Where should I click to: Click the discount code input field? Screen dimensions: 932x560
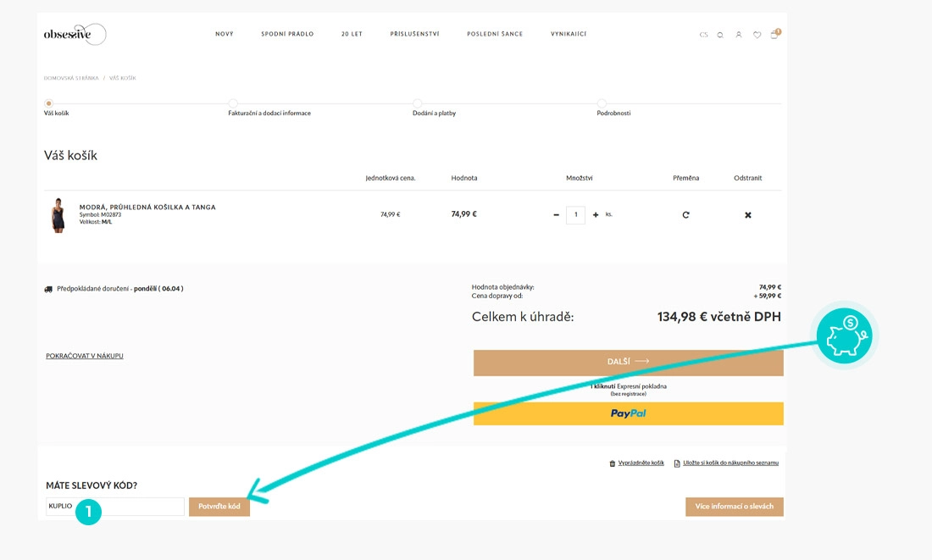click(114, 507)
